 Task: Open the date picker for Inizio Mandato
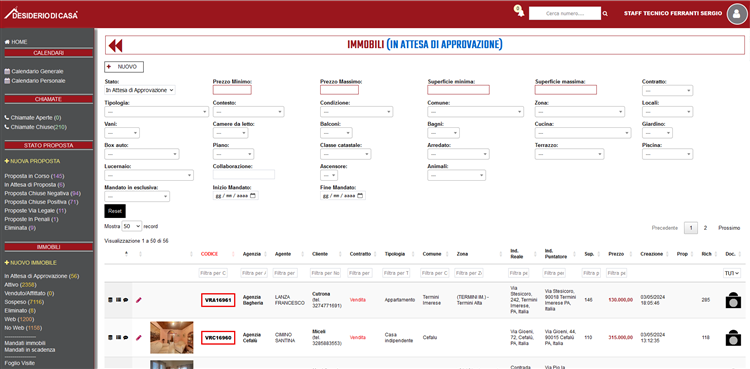(253, 196)
